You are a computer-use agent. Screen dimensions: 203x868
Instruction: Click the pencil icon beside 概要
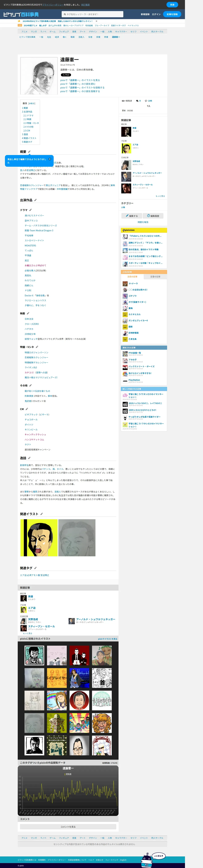pyautogui.click(x=29, y=152)
